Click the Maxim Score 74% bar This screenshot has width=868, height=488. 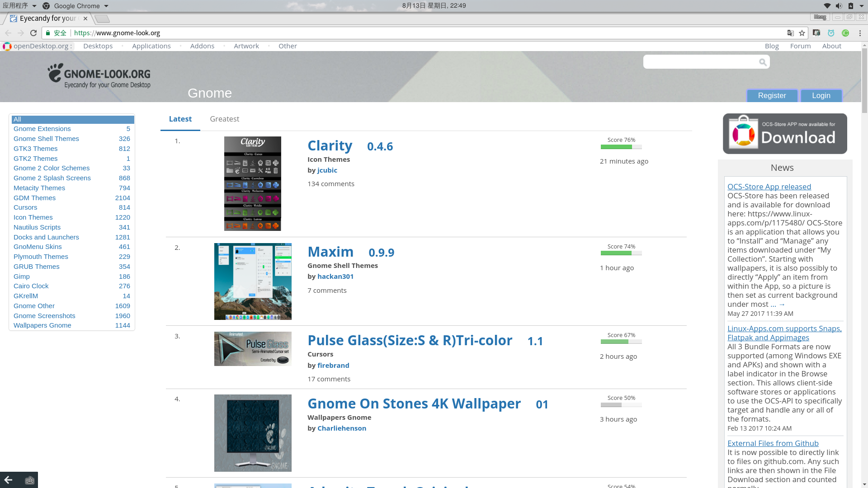tap(621, 253)
